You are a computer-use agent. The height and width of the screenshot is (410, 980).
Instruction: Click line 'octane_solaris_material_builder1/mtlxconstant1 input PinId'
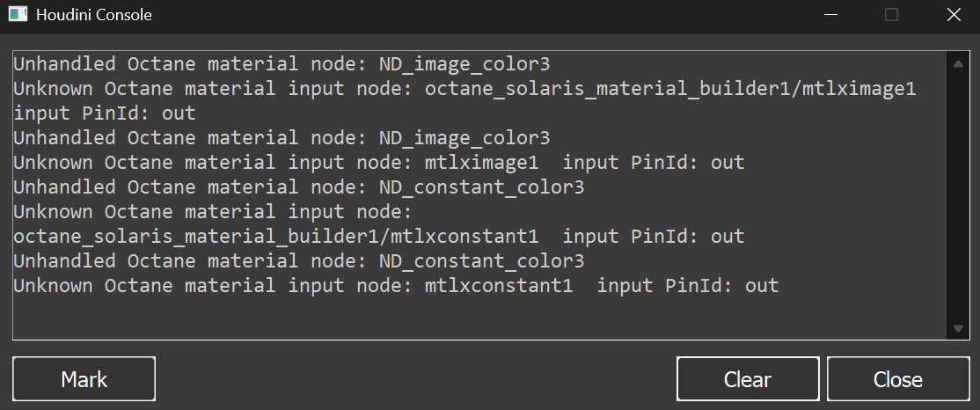pos(379,237)
